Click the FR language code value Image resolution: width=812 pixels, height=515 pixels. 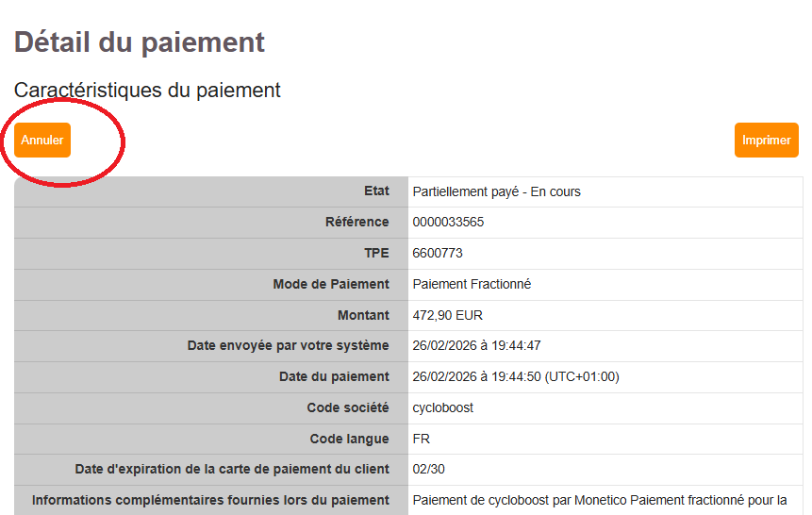(421, 439)
